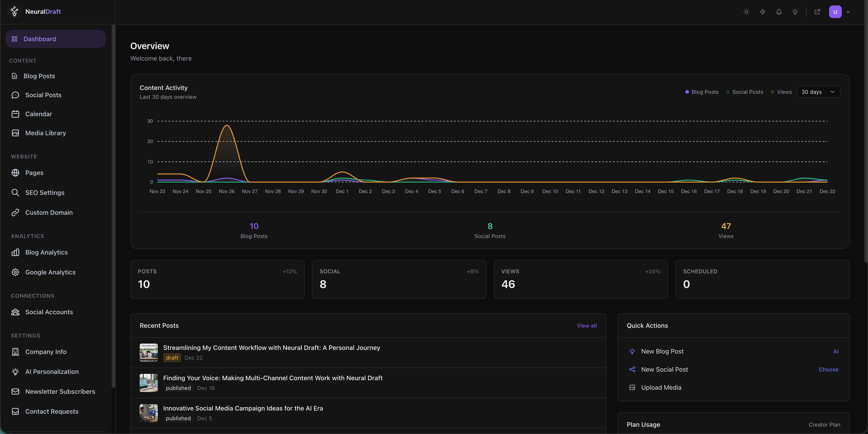Screen dimensions: 868x434
Task: Open Streamlining My Content Workflow post thumbnail
Action: [x=149, y=352]
